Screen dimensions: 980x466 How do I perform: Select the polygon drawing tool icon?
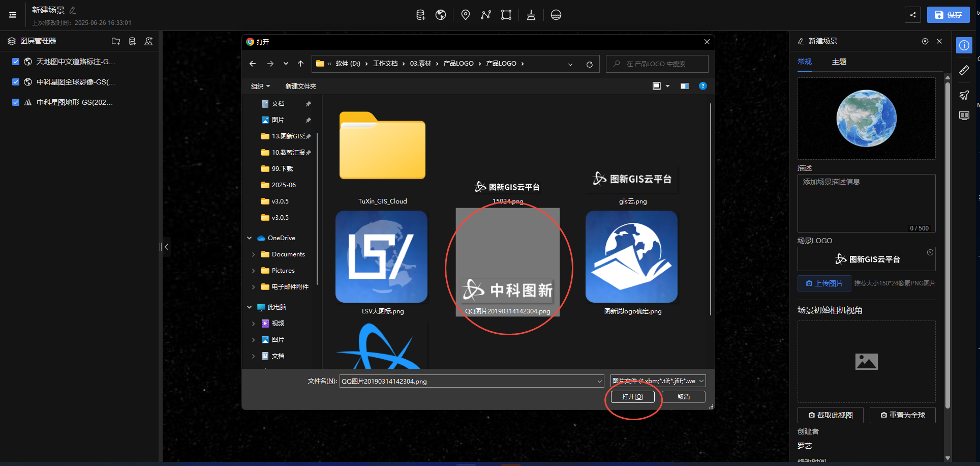(506, 15)
